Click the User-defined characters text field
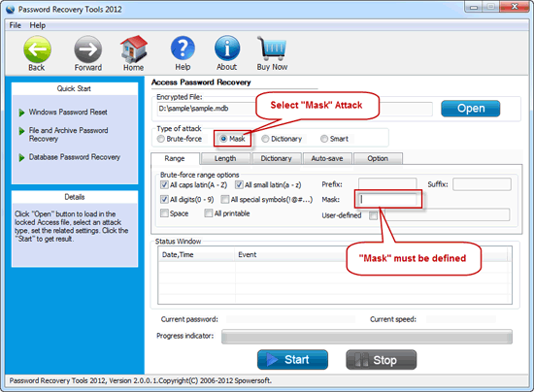 (x=448, y=214)
